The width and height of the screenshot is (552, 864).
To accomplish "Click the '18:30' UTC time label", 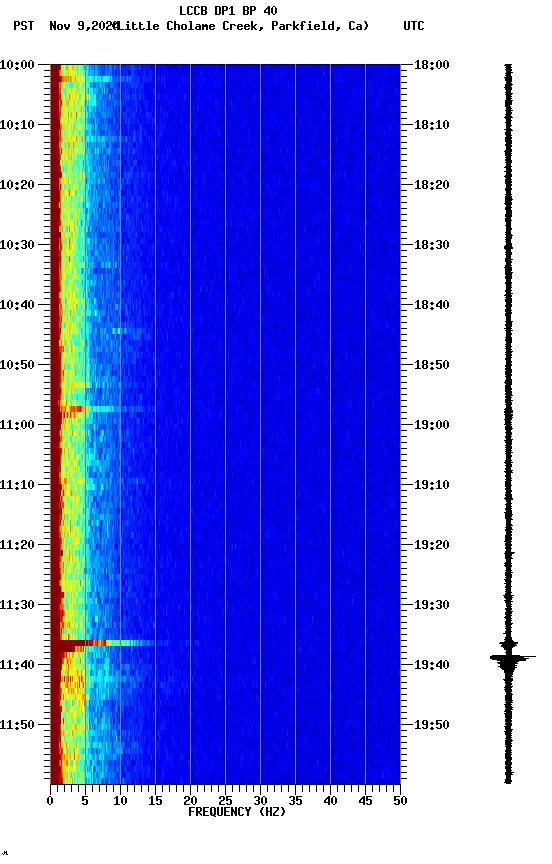I will 432,245.
